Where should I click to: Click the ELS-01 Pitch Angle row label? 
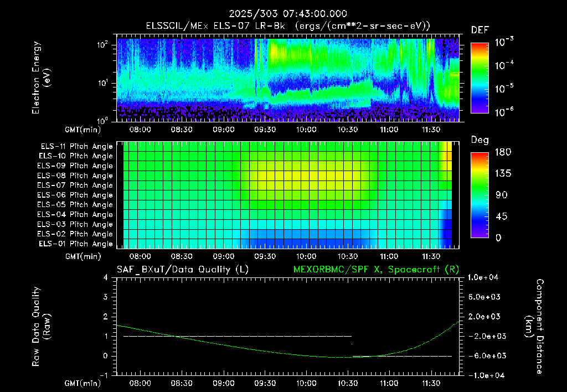pyautogui.click(x=76, y=244)
